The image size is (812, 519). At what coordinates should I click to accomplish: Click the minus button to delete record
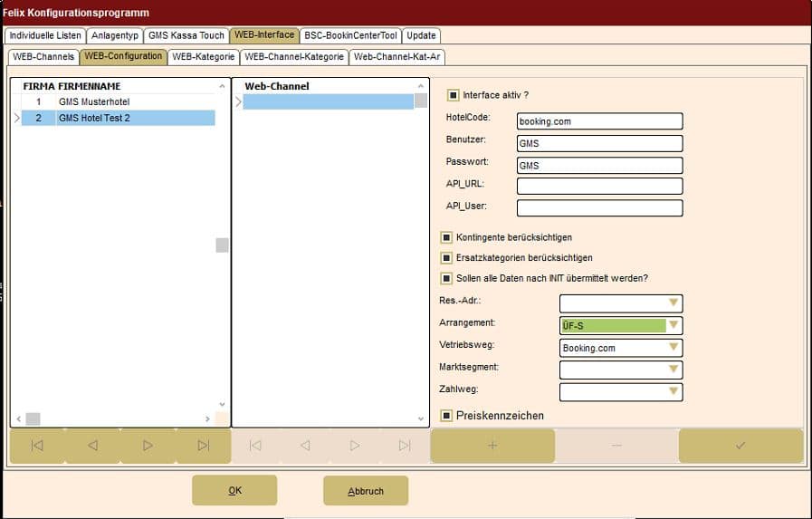tap(616, 446)
